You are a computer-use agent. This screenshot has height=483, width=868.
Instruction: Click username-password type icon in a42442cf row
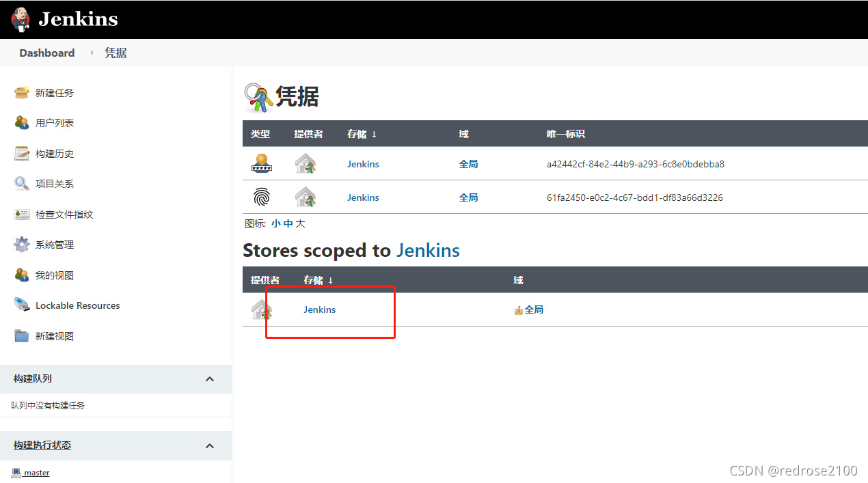(x=261, y=164)
